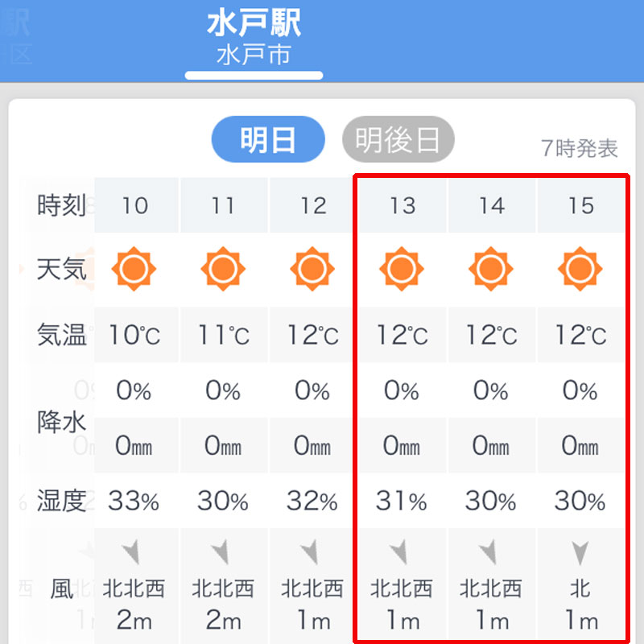Image resolution: width=644 pixels, height=644 pixels.
Task: Click the 10℃ temperature cell
Action: [x=136, y=335]
